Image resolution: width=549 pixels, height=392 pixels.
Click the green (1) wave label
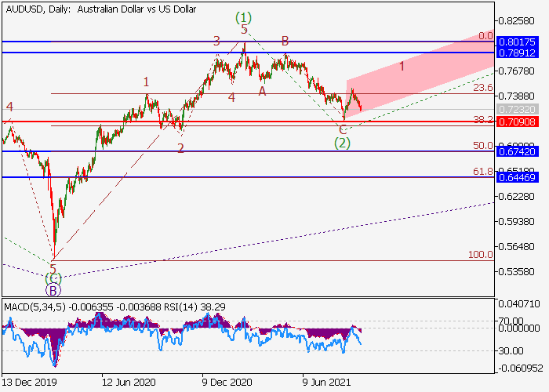click(243, 17)
